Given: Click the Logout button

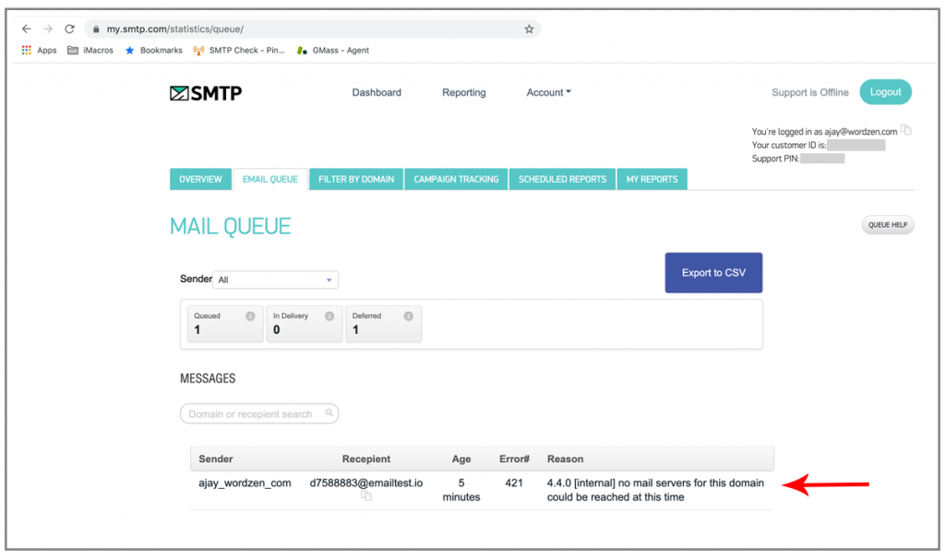Looking at the screenshot, I should (885, 92).
